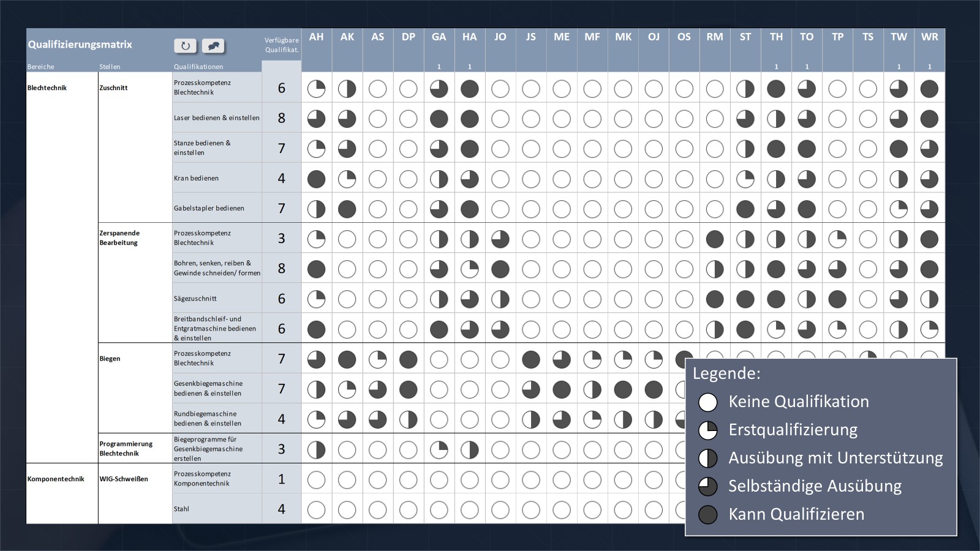This screenshot has height=551, width=980.
Task: Click the Kran bedienen qualification label
Action: [196, 178]
